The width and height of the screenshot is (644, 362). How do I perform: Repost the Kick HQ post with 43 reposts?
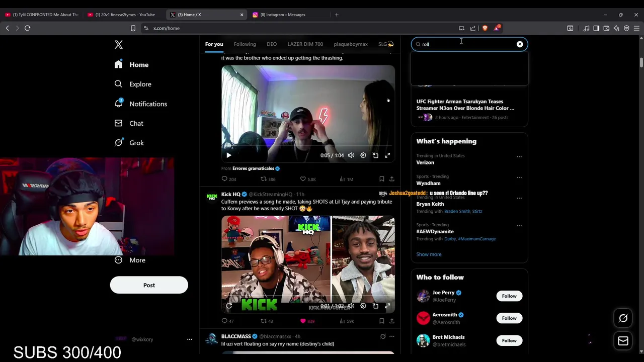267,321
